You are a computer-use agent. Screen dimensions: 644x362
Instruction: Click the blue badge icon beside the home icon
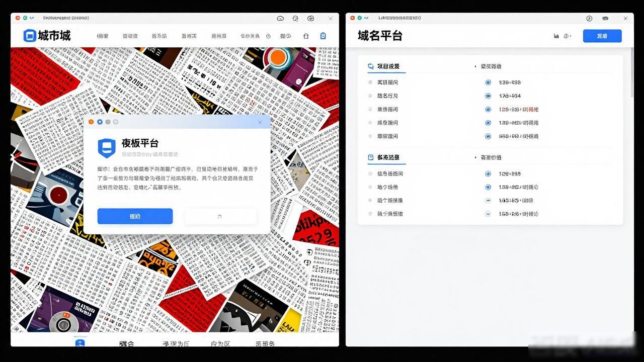point(323,36)
